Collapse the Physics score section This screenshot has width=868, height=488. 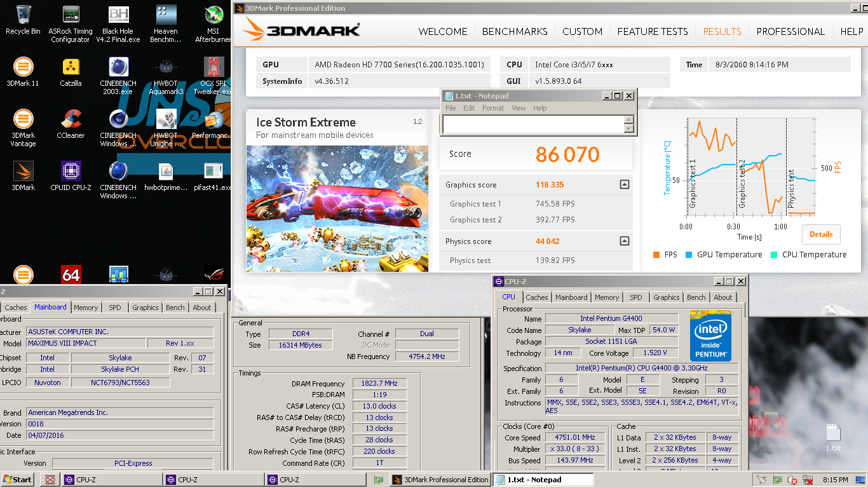tap(625, 241)
